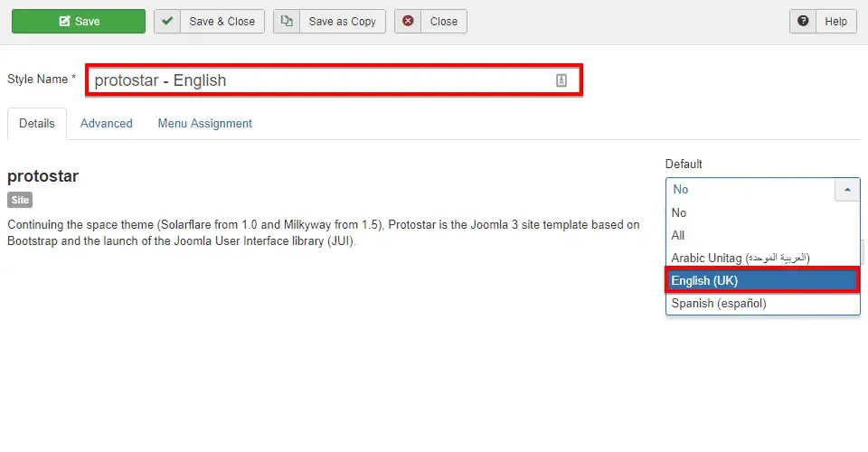Click the Save & Close label

[222, 21]
